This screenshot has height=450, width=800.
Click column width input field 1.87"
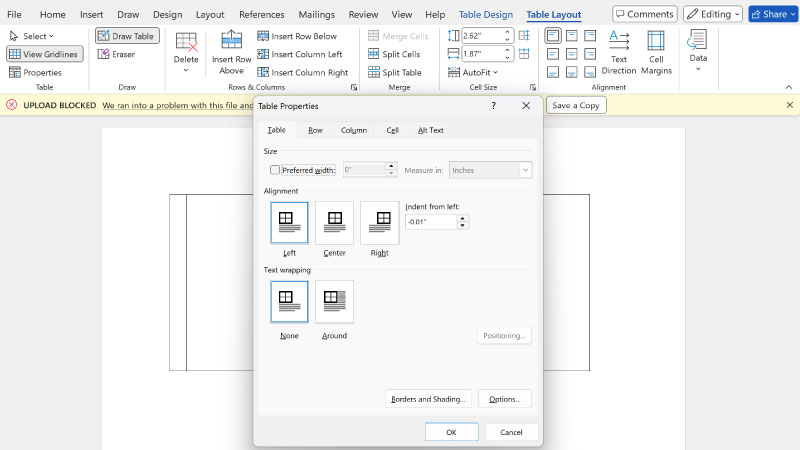point(481,54)
